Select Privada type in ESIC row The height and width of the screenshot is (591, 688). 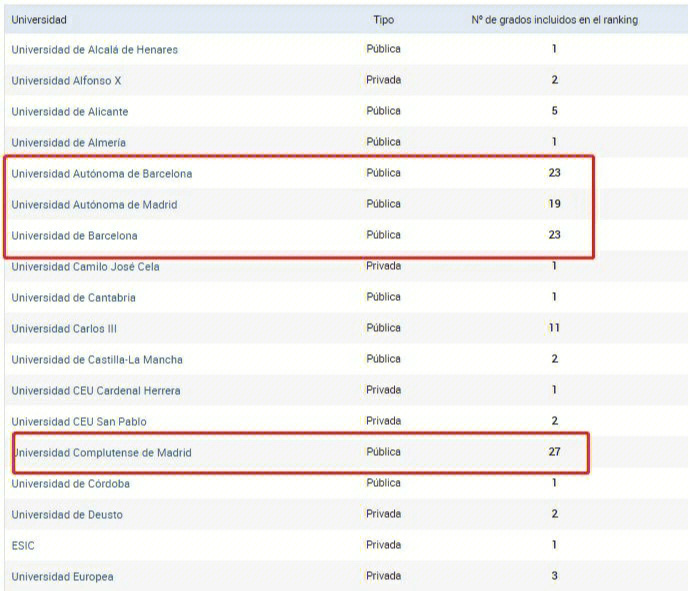click(x=383, y=545)
